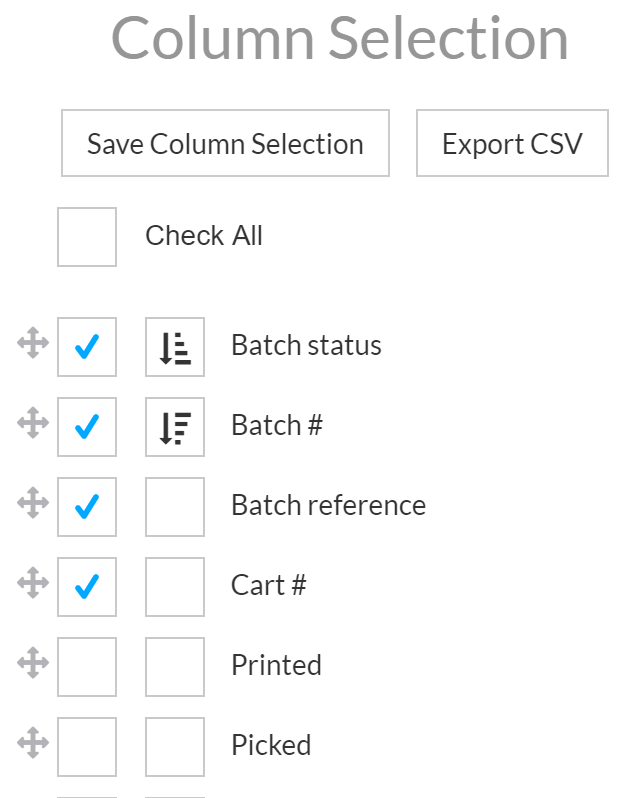Export CSV
Viewport: 621px width, 798px height.
point(512,143)
